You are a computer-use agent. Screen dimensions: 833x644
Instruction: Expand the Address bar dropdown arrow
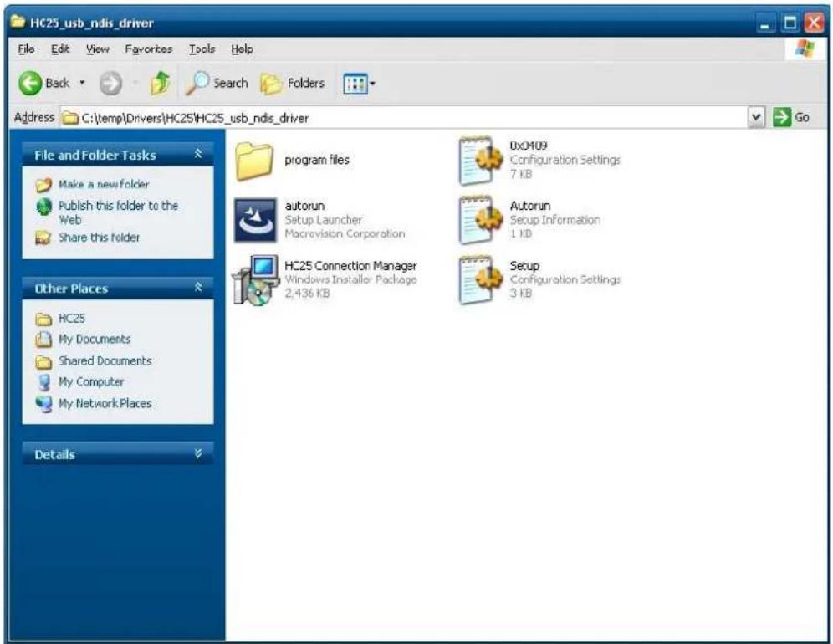tap(756, 117)
